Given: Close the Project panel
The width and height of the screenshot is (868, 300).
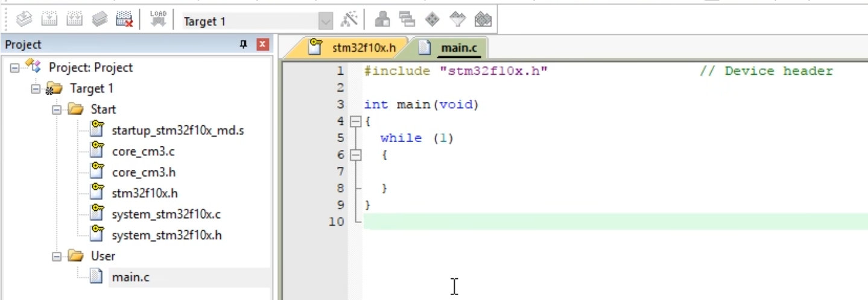Looking at the screenshot, I should [262, 45].
